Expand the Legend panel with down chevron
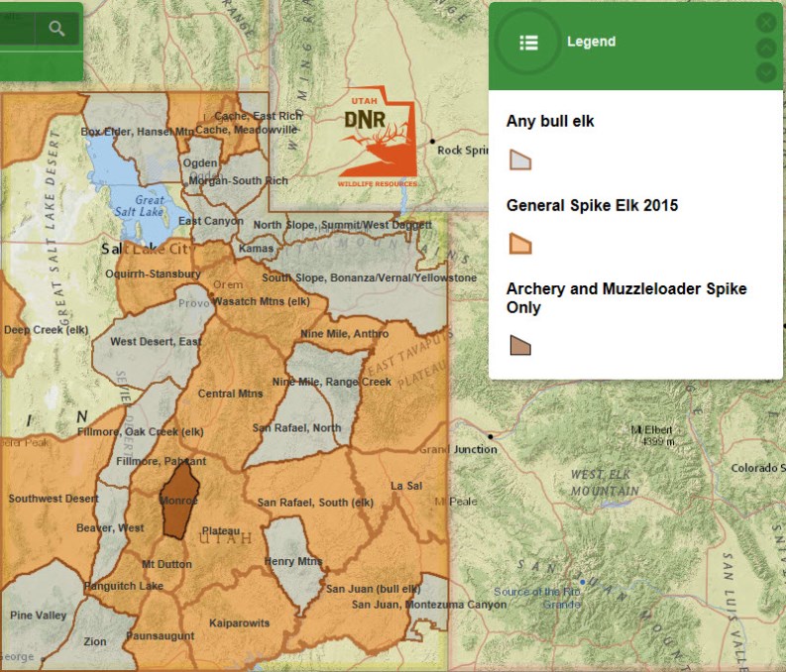The image size is (786, 672). coord(766,72)
